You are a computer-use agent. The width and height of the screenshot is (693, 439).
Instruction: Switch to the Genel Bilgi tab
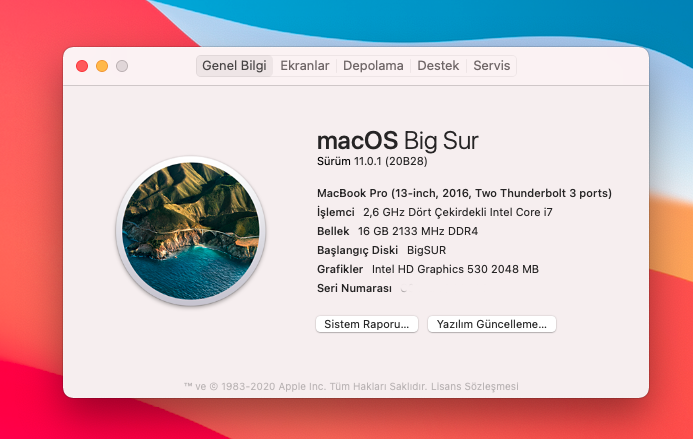point(234,66)
